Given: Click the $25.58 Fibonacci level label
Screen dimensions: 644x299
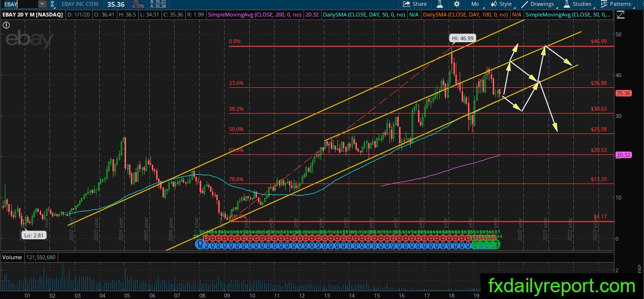Looking at the screenshot, I should tap(599, 129).
